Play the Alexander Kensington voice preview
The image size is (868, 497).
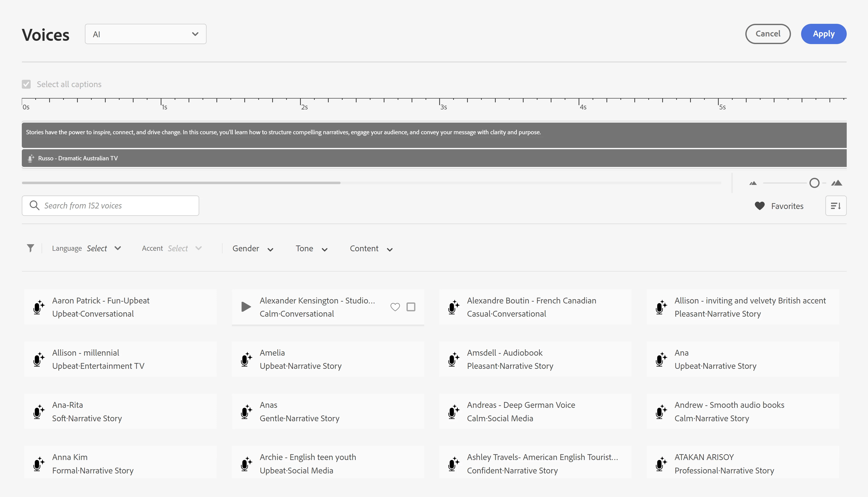click(246, 307)
